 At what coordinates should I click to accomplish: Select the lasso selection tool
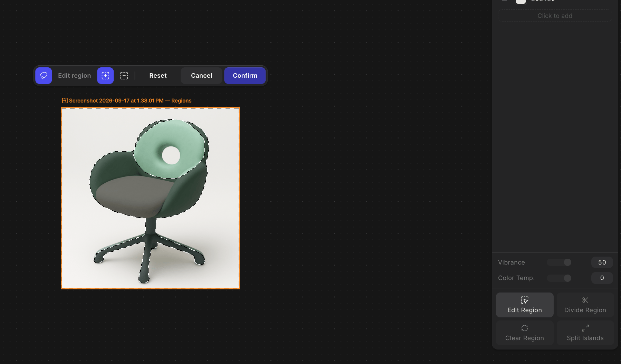tap(44, 76)
